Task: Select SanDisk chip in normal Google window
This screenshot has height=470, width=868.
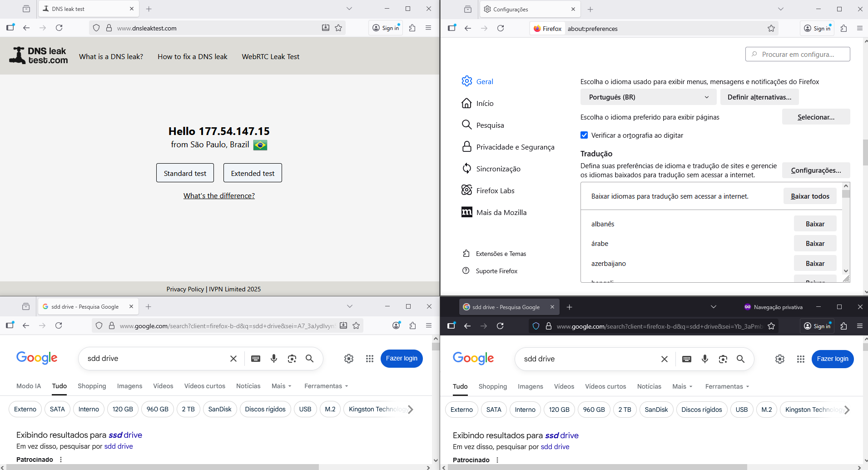Action: pyautogui.click(x=220, y=410)
